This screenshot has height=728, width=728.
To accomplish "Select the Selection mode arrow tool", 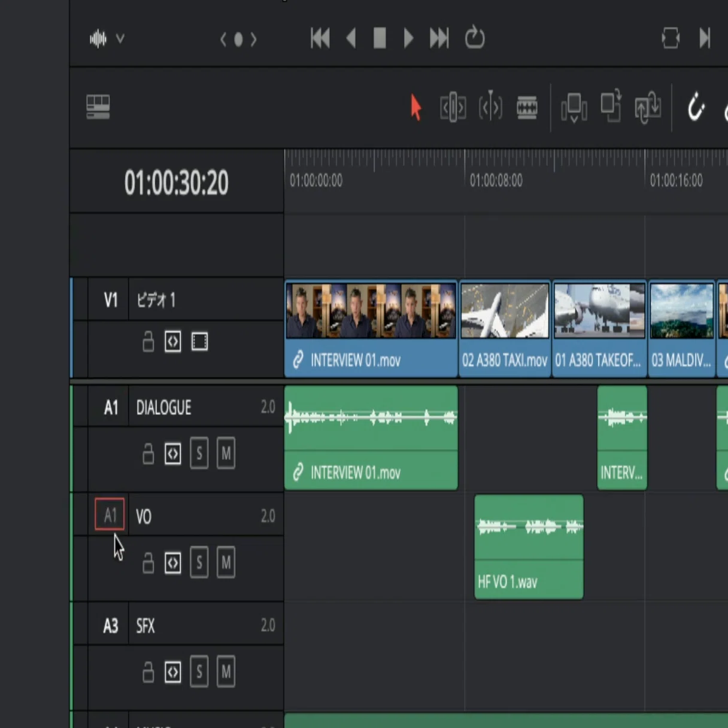I will [x=415, y=108].
